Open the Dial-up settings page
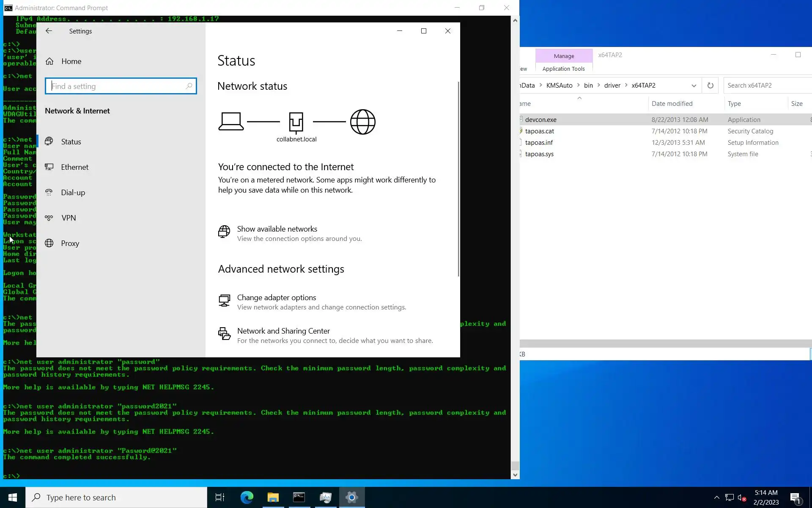Viewport: 812px width, 508px height. (73, 193)
